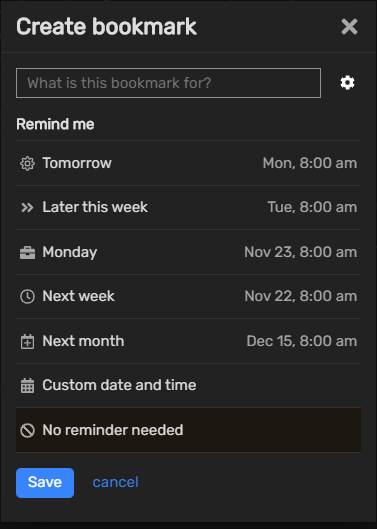The width and height of the screenshot is (377, 529).
Task: Click the ban icon beside No reminder needed
Action: coord(27,430)
